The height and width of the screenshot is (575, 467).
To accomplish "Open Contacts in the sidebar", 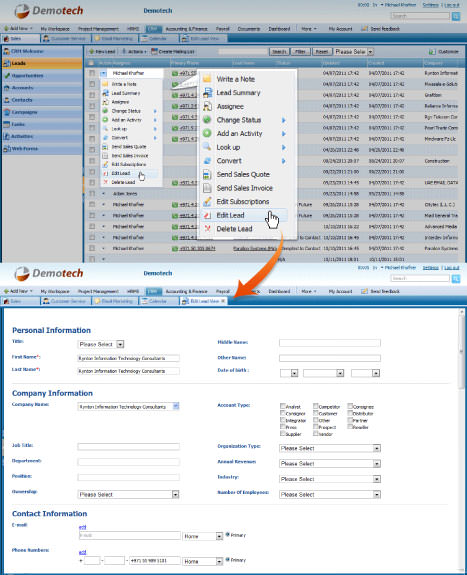I will (x=41, y=100).
